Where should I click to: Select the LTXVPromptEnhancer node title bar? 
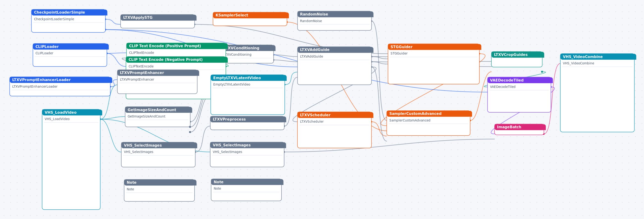(158, 73)
